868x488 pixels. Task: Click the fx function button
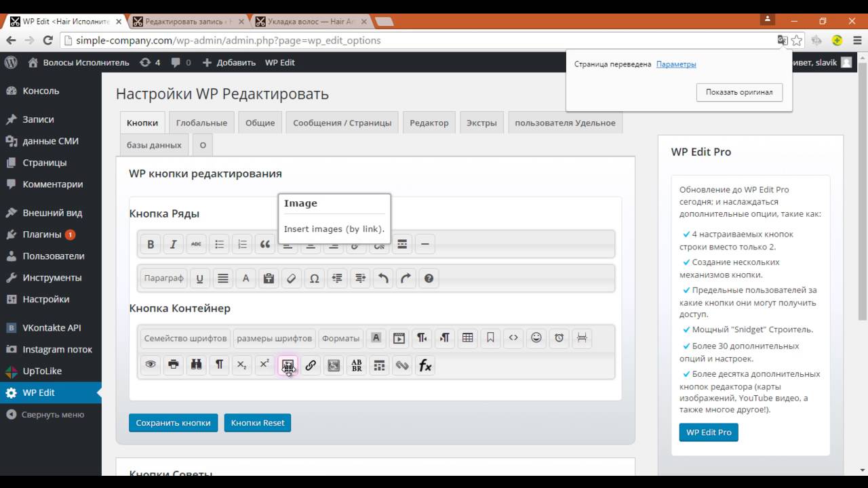[x=425, y=365]
